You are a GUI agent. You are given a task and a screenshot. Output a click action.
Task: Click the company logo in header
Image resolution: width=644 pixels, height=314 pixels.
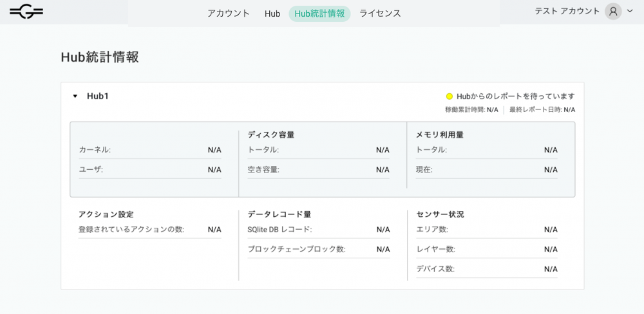[26, 11]
